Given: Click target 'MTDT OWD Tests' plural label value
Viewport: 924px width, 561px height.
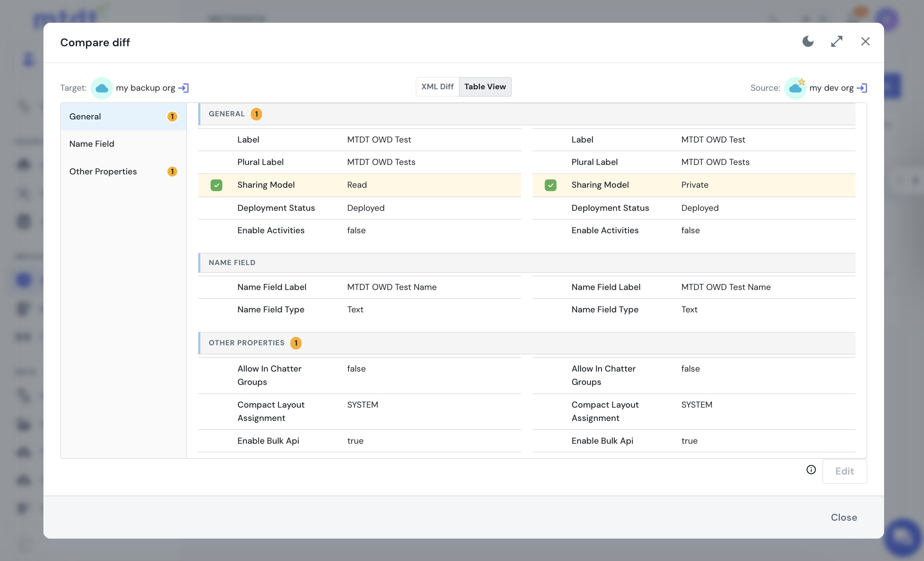Looking at the screenshot, I should [x=381, y=162].
